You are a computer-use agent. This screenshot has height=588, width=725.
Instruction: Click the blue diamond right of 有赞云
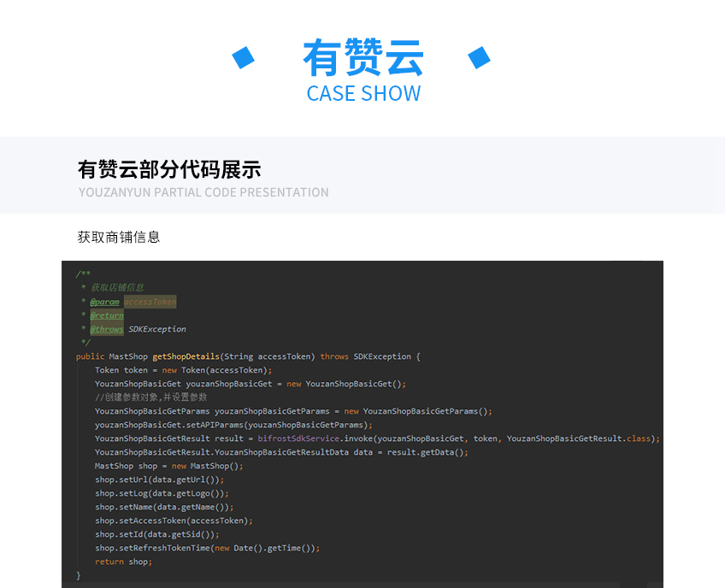(x=479, y=57)
